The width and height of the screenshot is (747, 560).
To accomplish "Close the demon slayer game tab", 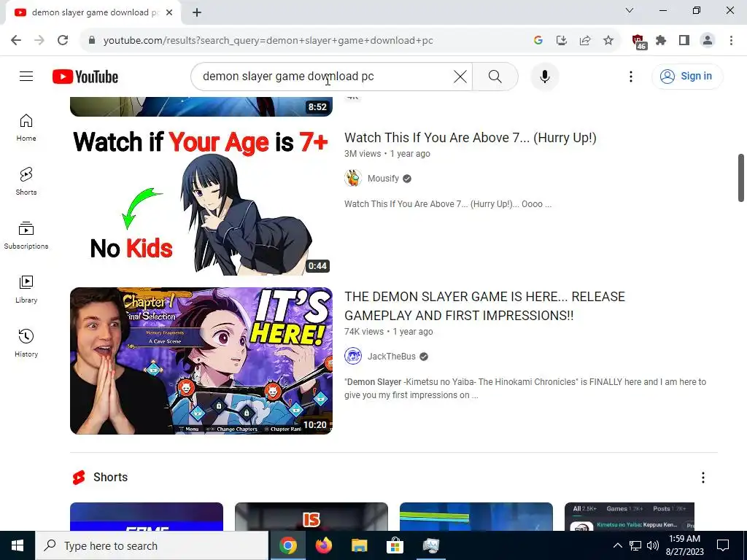I will point(169,12).
